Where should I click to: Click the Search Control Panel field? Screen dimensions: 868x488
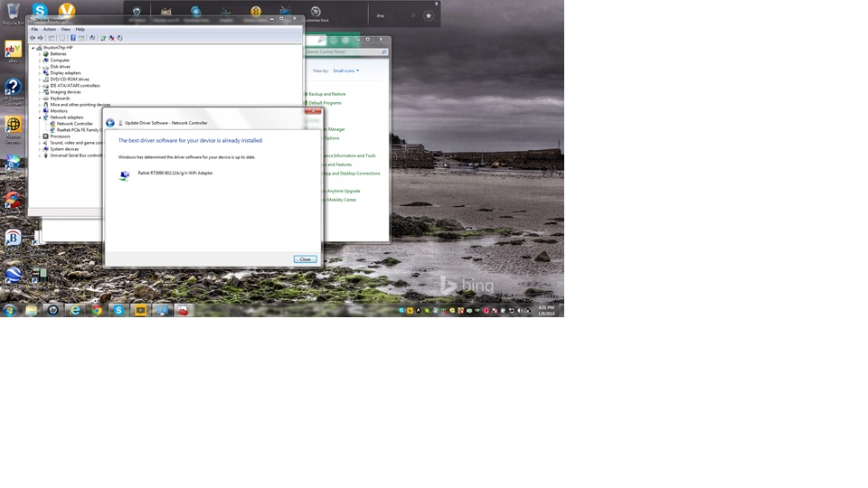[345, 52]
